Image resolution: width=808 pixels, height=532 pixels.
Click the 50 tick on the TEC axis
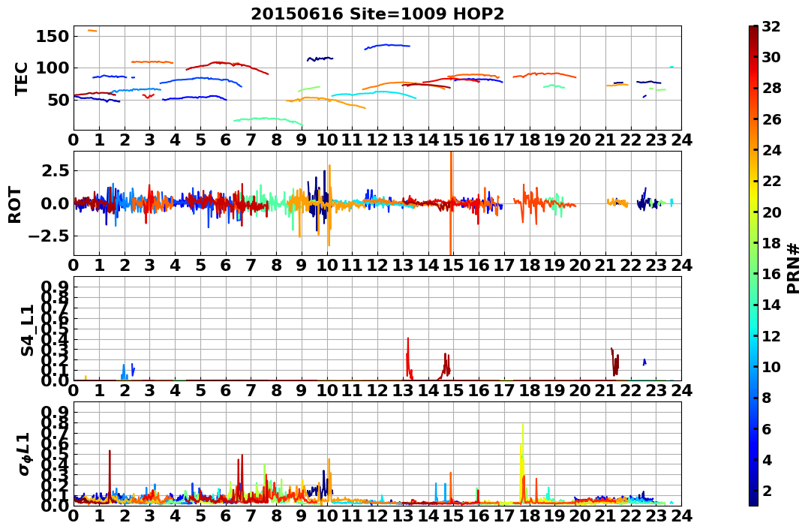point(58,100)
